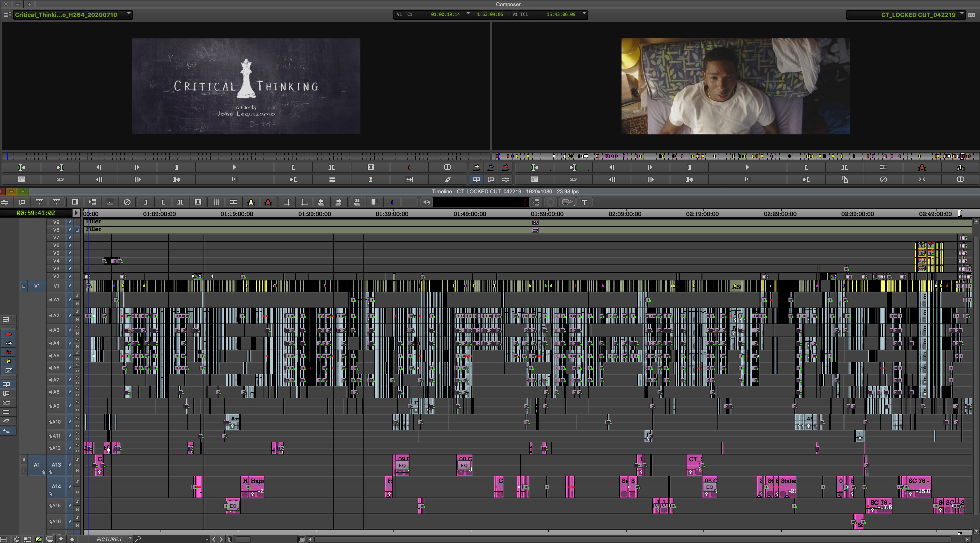
Task: Click timeline toolbar Remove Effect icon
Action: pyautogui.click(x=127, y=202)
